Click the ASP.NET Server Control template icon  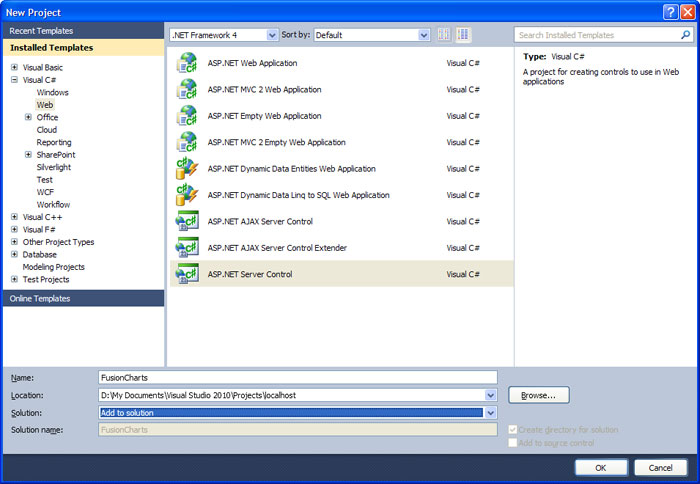pos(187,274)
